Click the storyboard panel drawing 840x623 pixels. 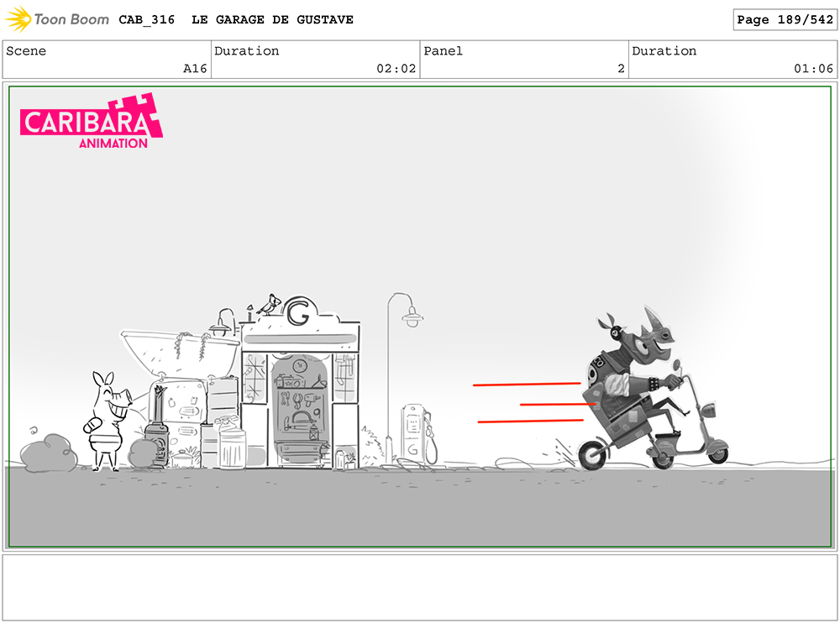click(420, 317)
